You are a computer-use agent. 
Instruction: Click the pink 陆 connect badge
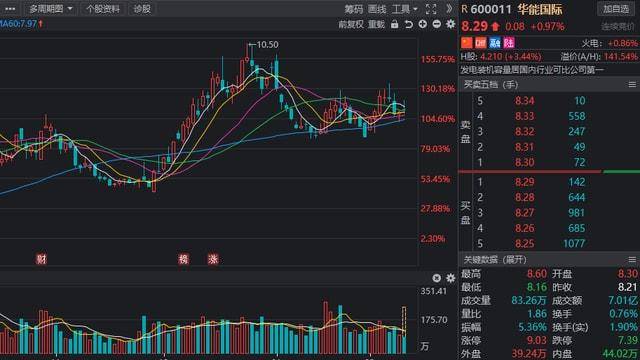[x=509, y=42]
